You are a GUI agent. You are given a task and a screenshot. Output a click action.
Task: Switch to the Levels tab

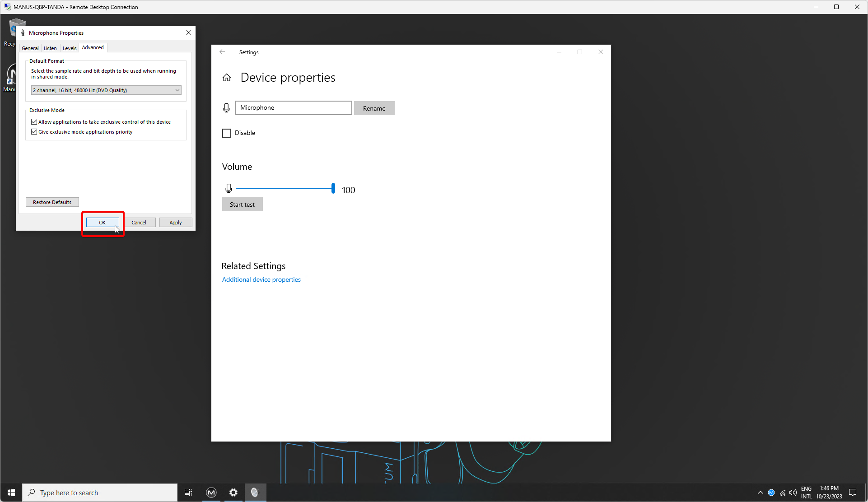point(70,48)
